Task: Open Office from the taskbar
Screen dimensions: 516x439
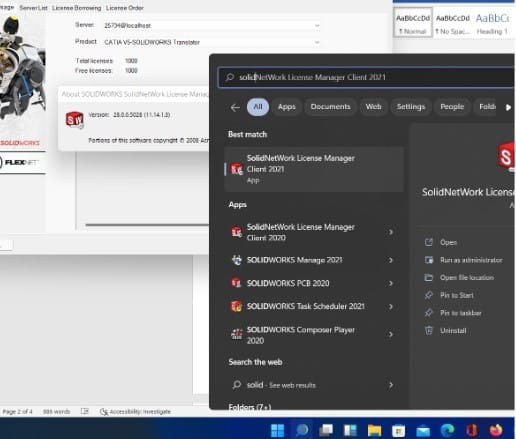Action: coord(471,430)
